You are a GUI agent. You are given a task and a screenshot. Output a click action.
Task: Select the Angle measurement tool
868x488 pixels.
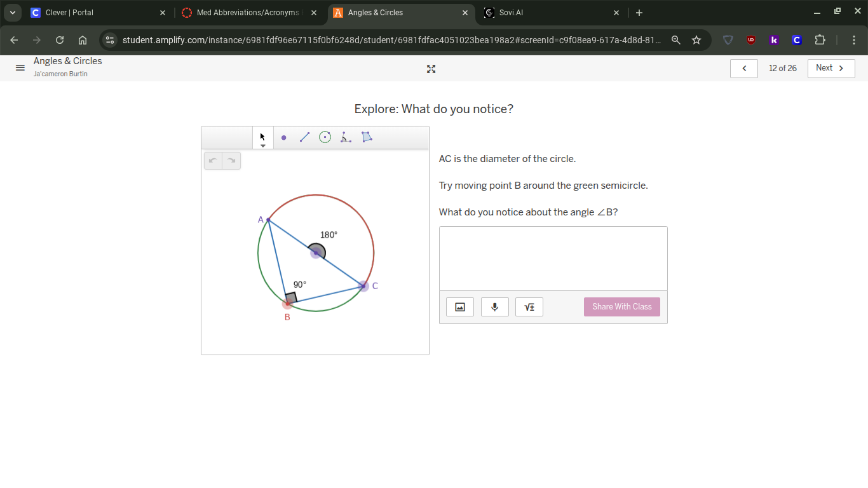346,137
